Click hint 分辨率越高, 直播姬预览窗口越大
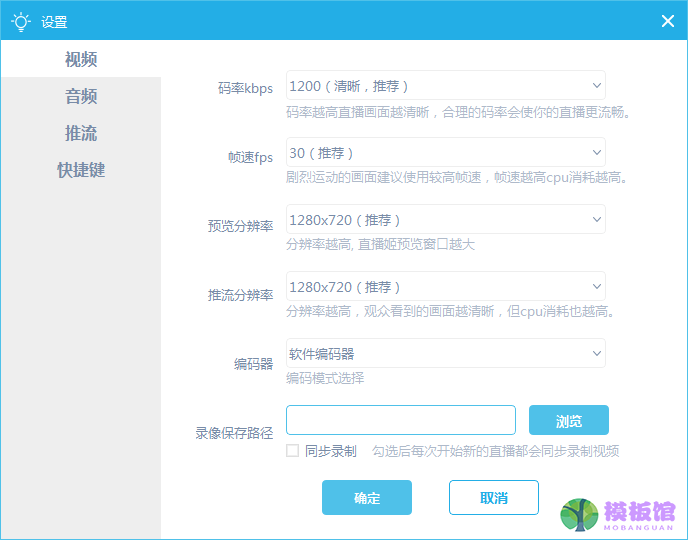 pos(380,244)
